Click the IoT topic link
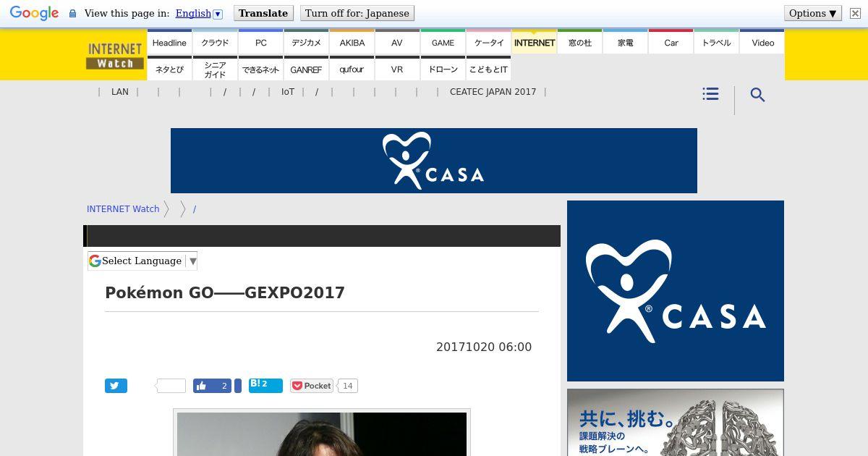The width and height of the screenshot is (868, 456). point(288,92)
